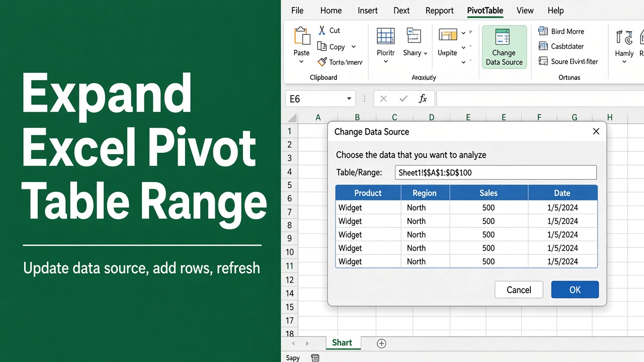Select the Cut scissors icon
This screenshot has height=362, width=644.
[322, 31]
